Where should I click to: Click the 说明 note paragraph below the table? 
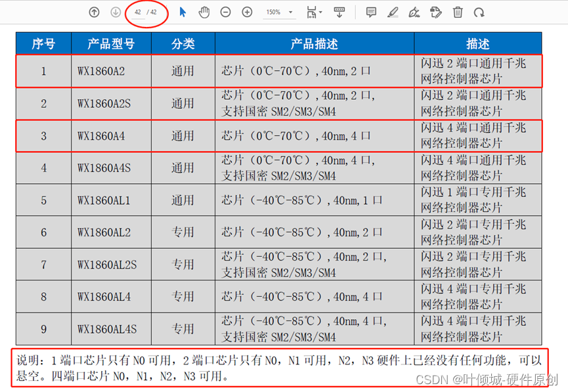coord(279,368)
